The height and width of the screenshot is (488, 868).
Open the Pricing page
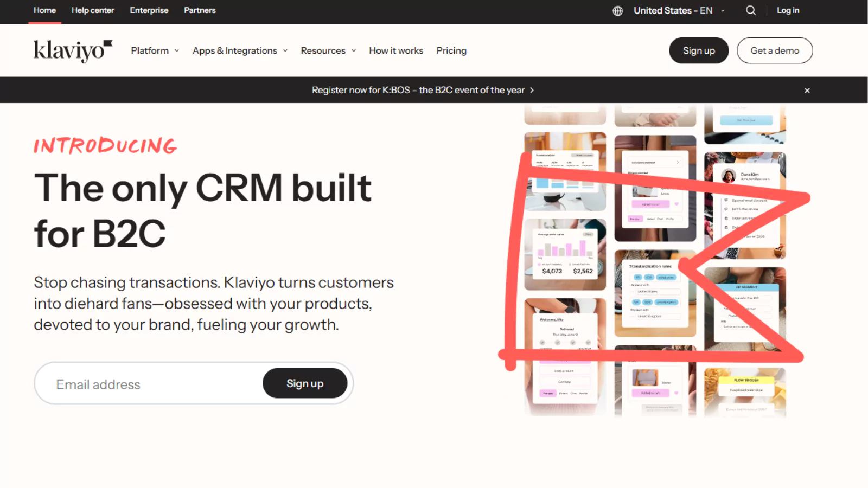pyautogui.click(x=451, y=50)
